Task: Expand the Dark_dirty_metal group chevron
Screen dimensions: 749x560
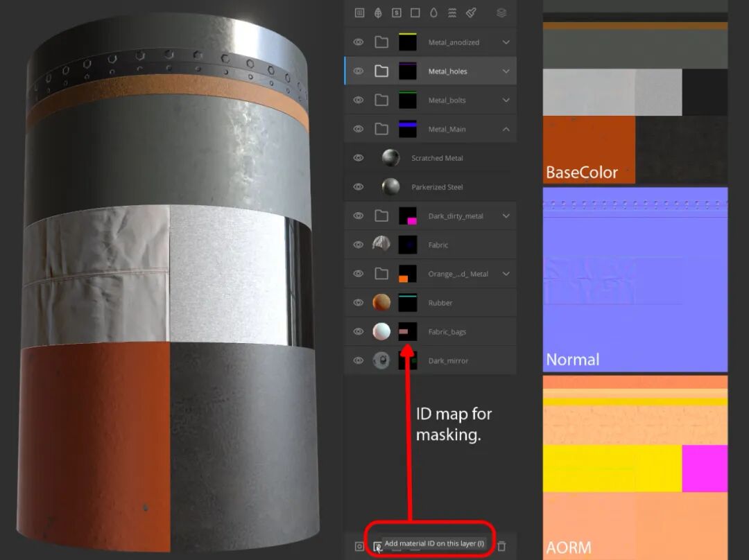Action: click(x=506, y=216)
